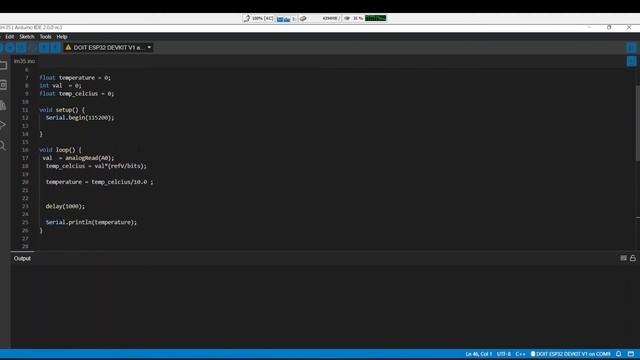The height and width of the screenshot is (360, 640).
Task: Click line number 11 in the gutter
Action: click(x=25, y=110)
